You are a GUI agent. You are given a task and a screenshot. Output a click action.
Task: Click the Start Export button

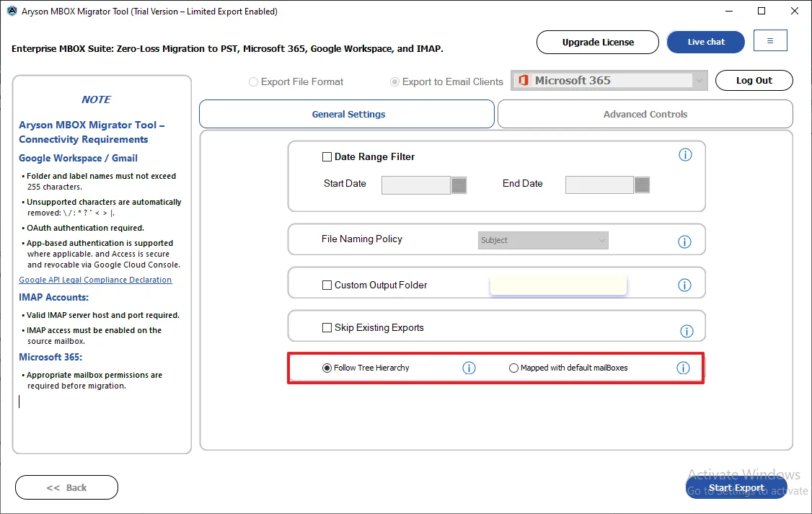[x=736, y=487]
